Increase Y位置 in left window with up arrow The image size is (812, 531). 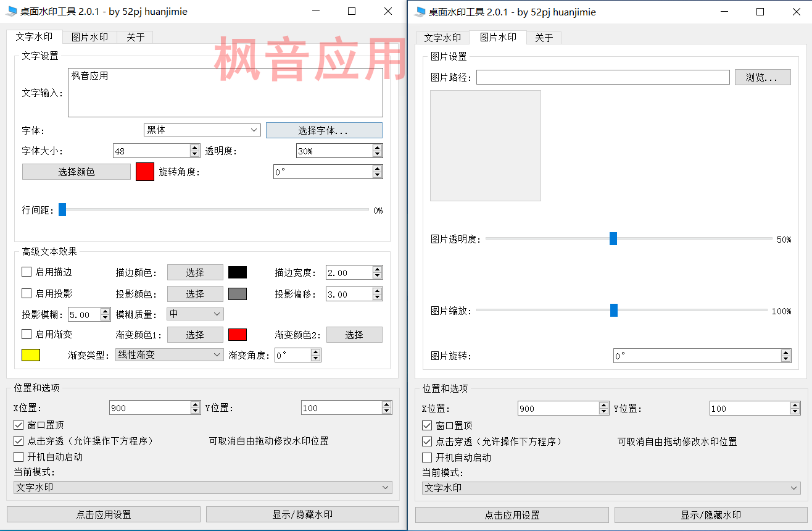point(387,404)
